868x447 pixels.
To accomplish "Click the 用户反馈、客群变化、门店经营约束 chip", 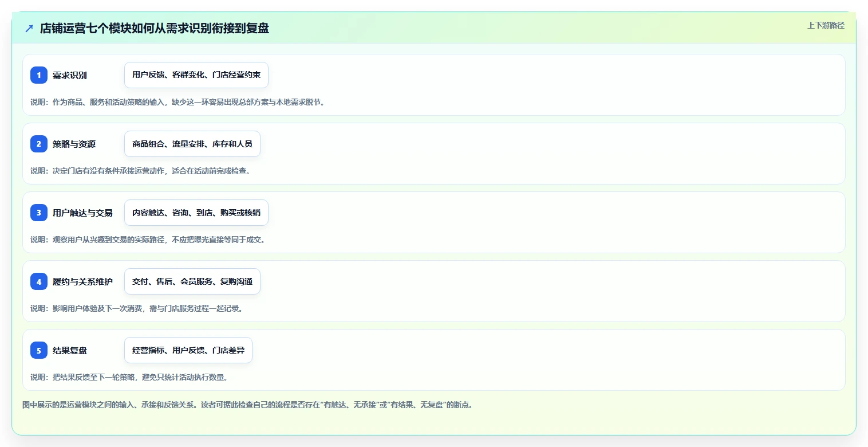I will tap(196, 75).
